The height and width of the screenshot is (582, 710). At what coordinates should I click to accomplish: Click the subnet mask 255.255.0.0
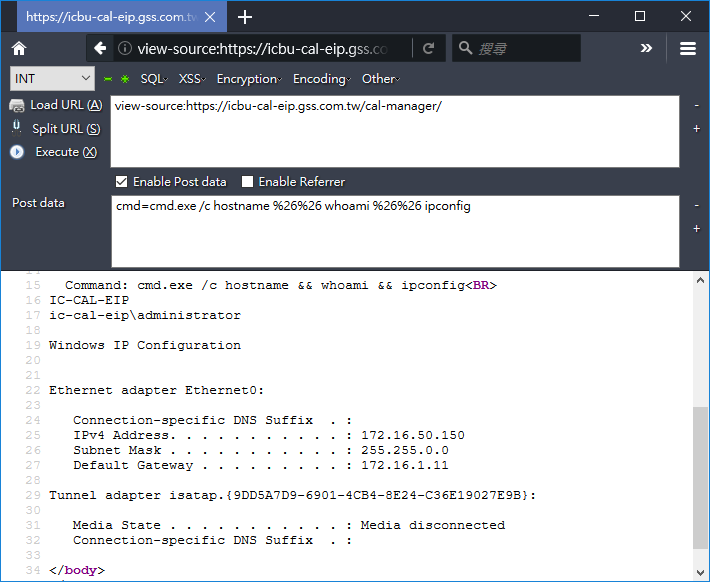(405, 450)
